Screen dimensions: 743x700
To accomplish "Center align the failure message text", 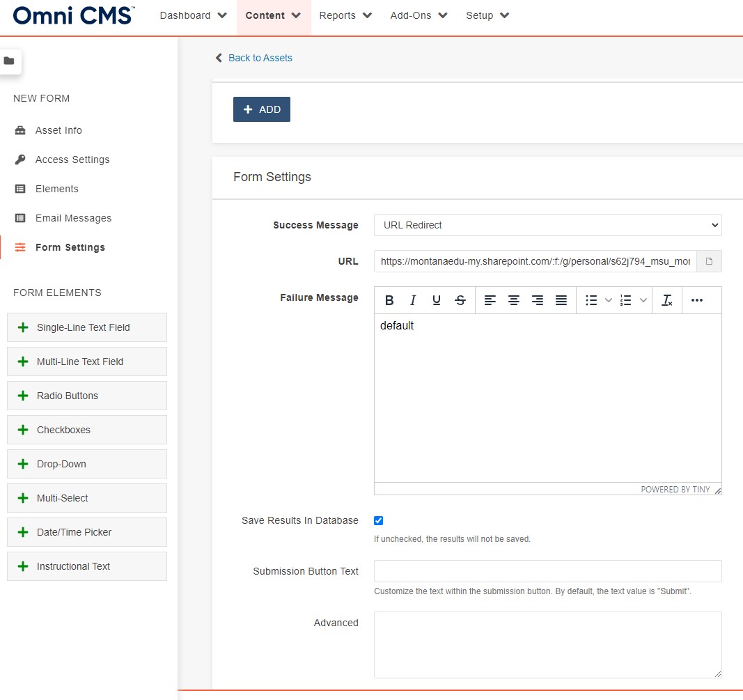I will coord(514,300).
